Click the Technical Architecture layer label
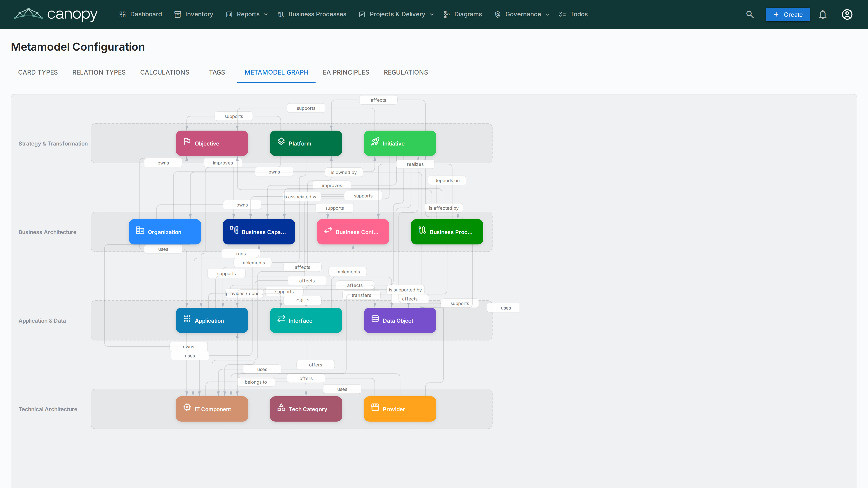 tap(48, 409)
